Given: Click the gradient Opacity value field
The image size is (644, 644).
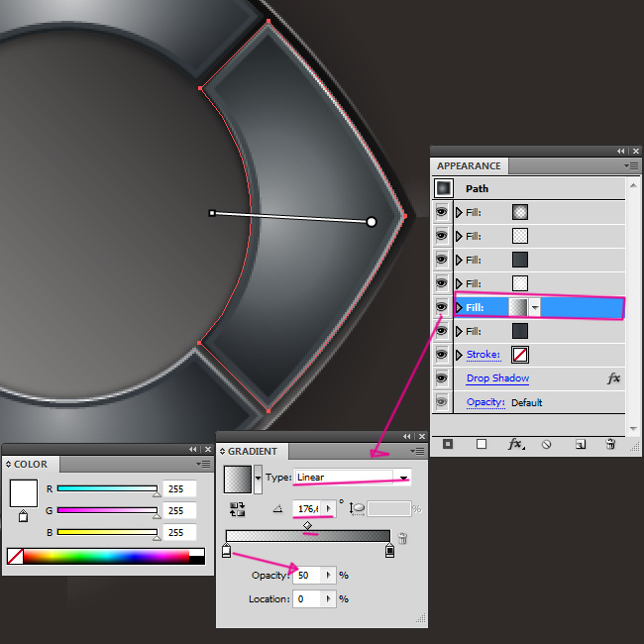Looking at the screenshot, I should click(x=307, y=576).
